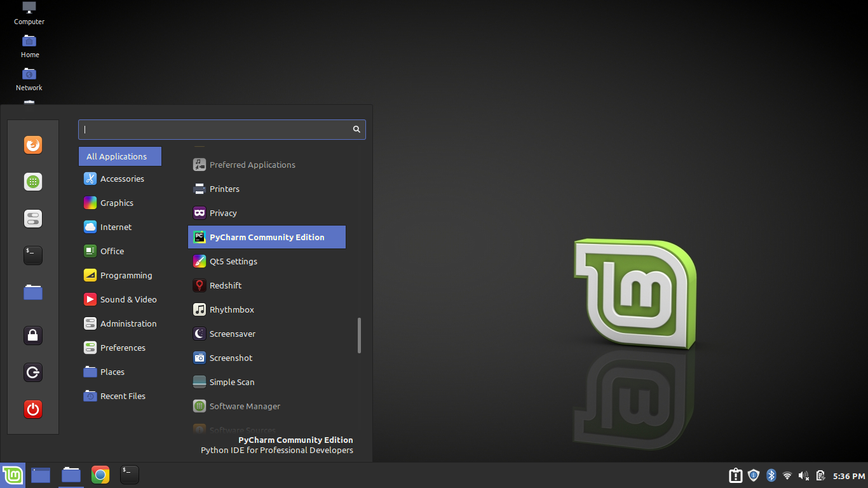This screenshot has height=488, width=868.
Task: Open the Accessories category
Action: pyautogui.click(x=120, y=179)
